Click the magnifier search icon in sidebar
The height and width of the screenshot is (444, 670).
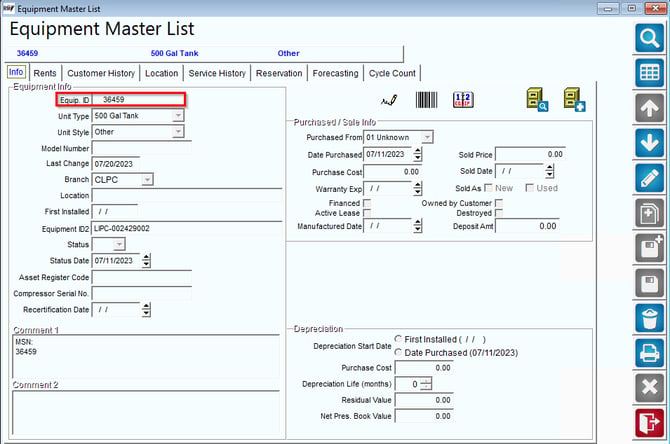649,38
